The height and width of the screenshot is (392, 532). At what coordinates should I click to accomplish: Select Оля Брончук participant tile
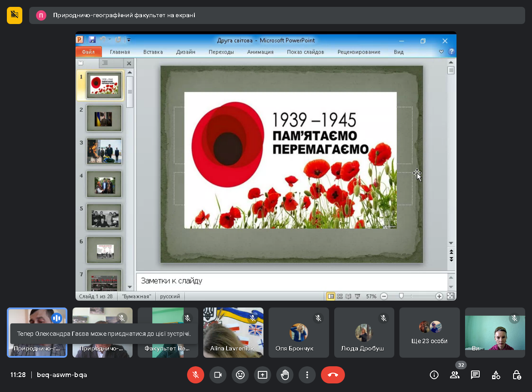point(299,332)
